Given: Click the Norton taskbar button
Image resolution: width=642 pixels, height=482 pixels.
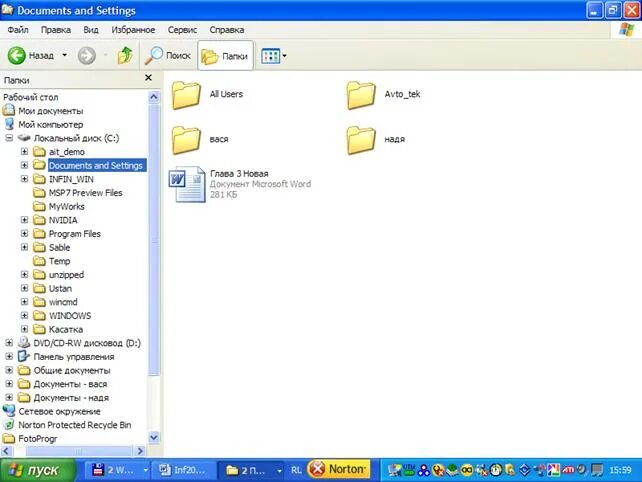Looking at the screenshot, I should pyautogui.click(x=339, y=469).
